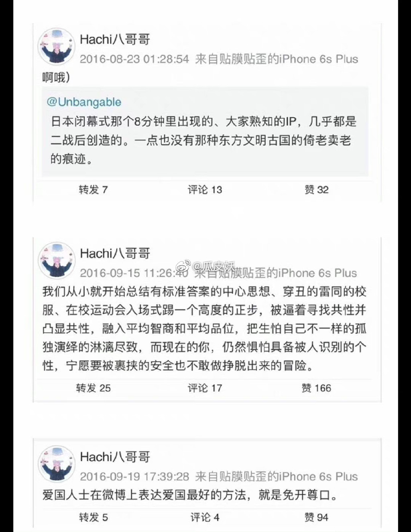Image resolution: width=411 pixels, height=532 pixels.
Task: Open quoted post about 日本闭幕式
Action: pyautogui.click(x=205, y=131)
